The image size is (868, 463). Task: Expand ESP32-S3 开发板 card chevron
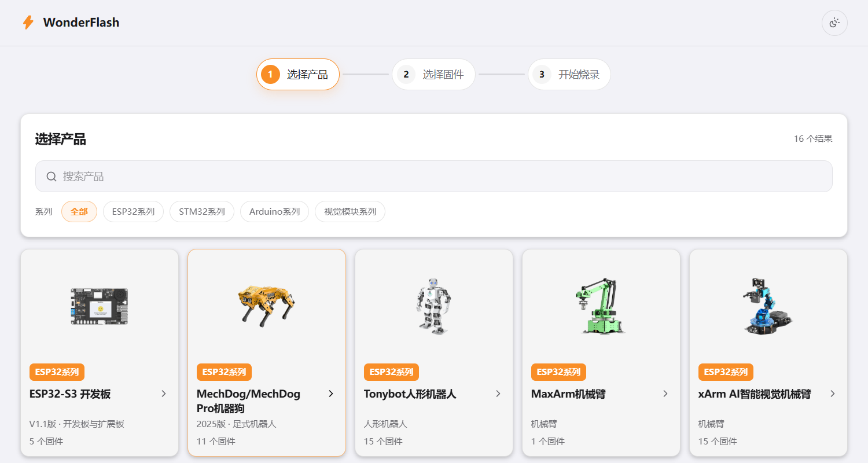(x=164, y=394)
